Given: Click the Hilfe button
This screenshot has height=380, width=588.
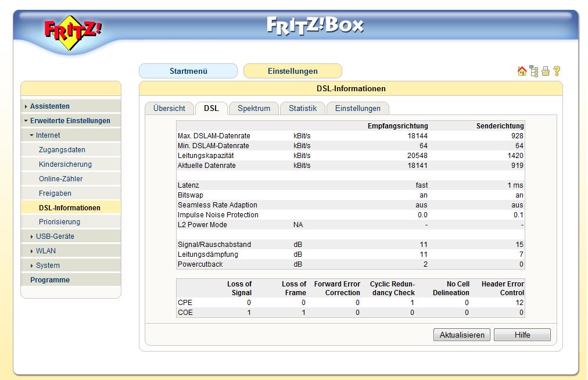Looking at the screenshot, I should point(522,335).
